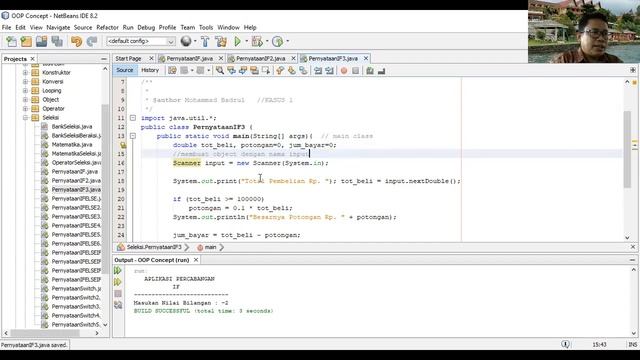Expand the Operator package node
The width and height of the screenshot is (640, 360).
[x=25, y=109]
